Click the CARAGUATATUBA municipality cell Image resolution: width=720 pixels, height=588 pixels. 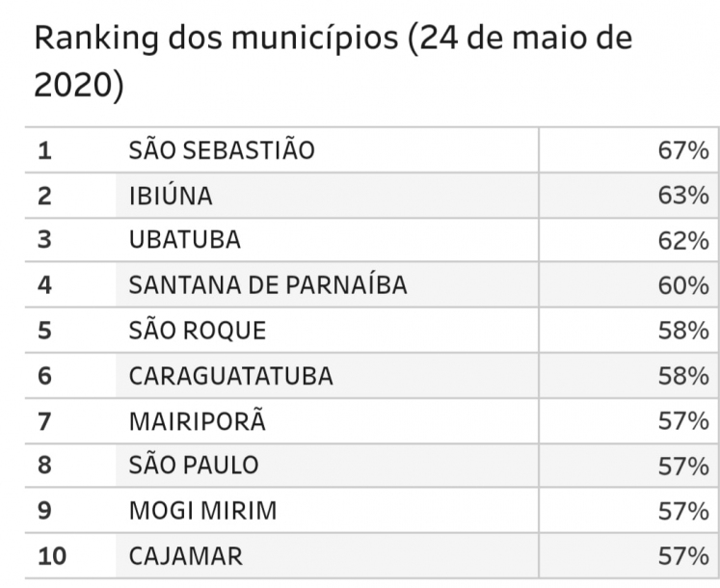(230, 376)
